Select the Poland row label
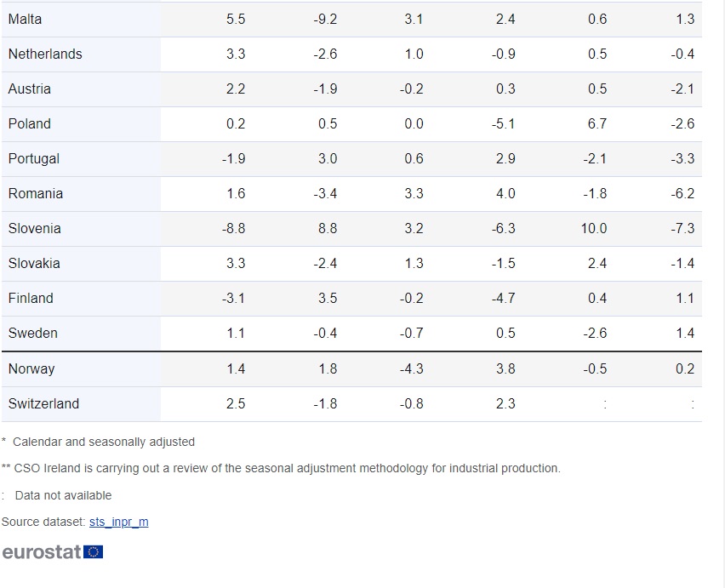This screenshot has height=588, width=725. 30,123
